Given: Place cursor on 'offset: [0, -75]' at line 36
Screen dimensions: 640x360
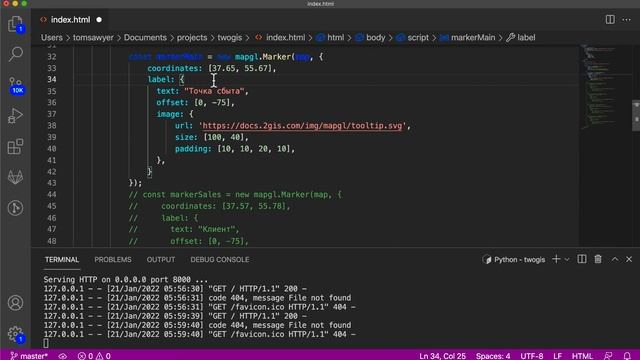Looking at the screenshot, I should 196,103.
